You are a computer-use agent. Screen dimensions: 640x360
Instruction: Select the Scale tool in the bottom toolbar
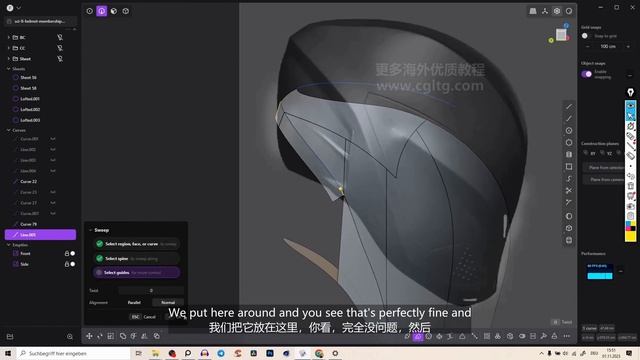(111, 336)
